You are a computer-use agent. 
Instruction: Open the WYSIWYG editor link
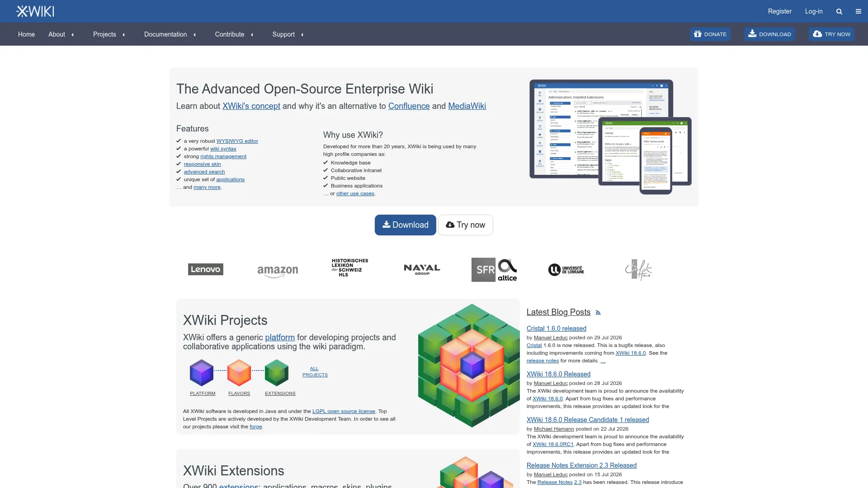[x=237, y=141]
